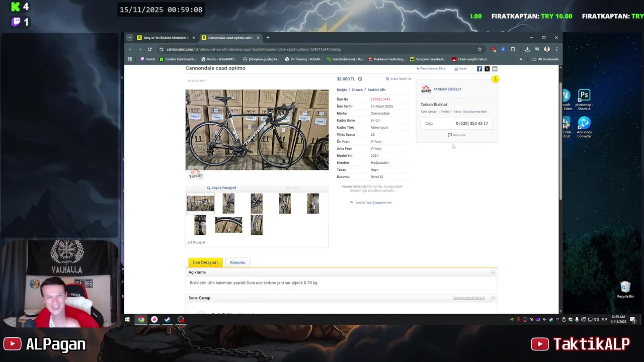
Task: Open price history icon next to 32.000 TL
Action: click(x=360, y=79)
